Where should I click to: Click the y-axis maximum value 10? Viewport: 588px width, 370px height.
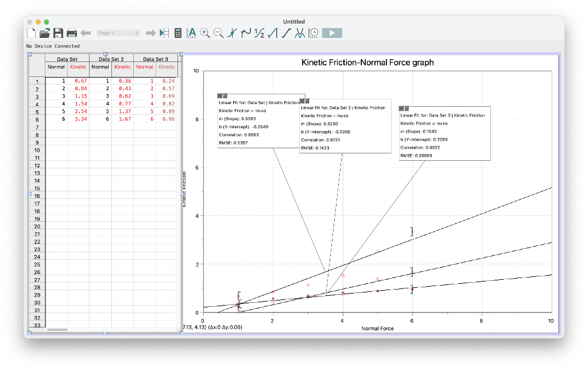click(196, 71)
